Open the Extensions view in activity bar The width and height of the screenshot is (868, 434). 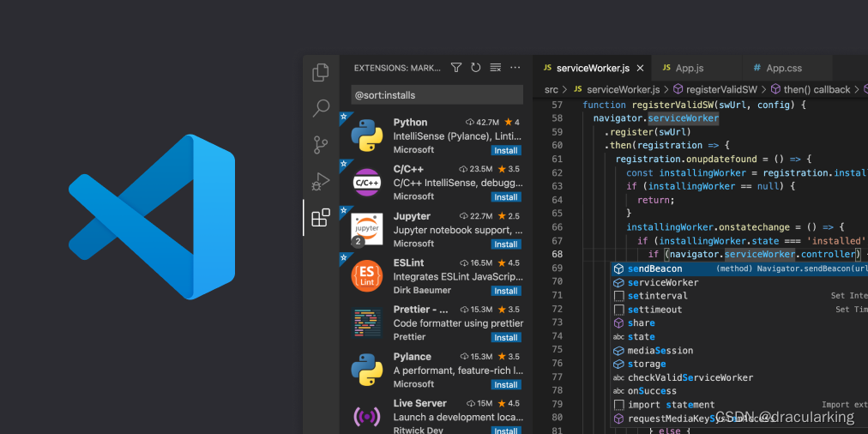(x=321, y=218)
